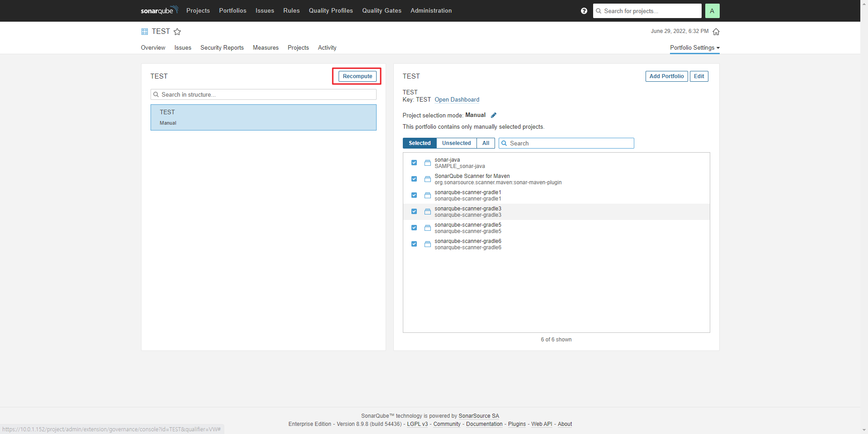The image size is (868, 434).
Task: Open the portfolio Projects tab
Action: (x=298, y=48)
